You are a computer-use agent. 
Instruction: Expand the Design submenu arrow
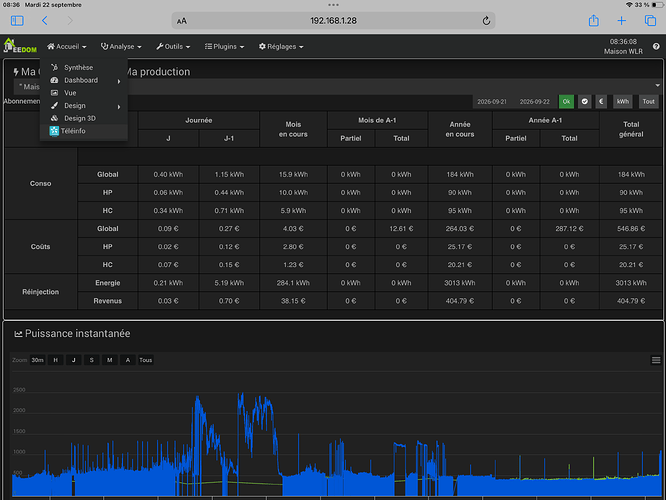pos(119,107)
